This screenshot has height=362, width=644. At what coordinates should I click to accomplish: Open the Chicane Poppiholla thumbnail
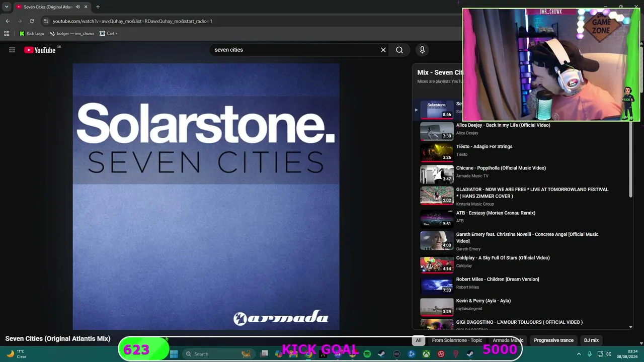[x=437, y=174]
